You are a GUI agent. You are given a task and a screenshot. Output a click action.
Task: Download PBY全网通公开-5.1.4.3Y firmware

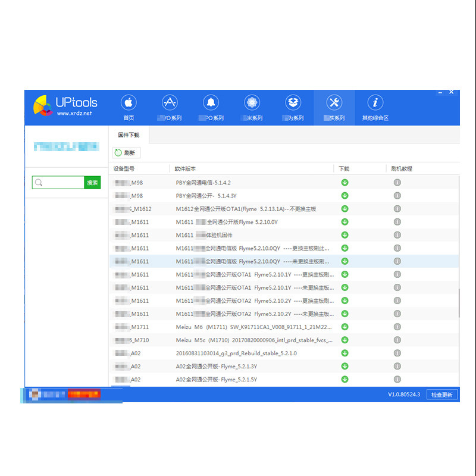tap(345, 196)
